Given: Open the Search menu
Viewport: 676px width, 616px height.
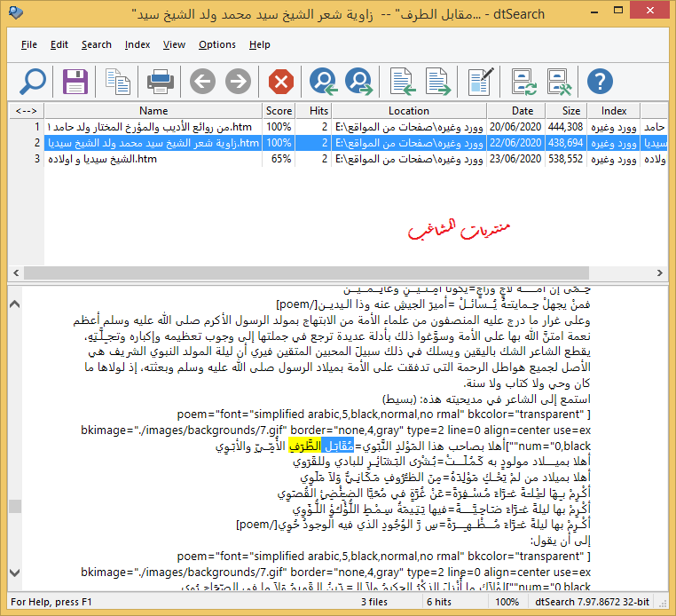Looking at the screenshot, I should pos(97,44).
